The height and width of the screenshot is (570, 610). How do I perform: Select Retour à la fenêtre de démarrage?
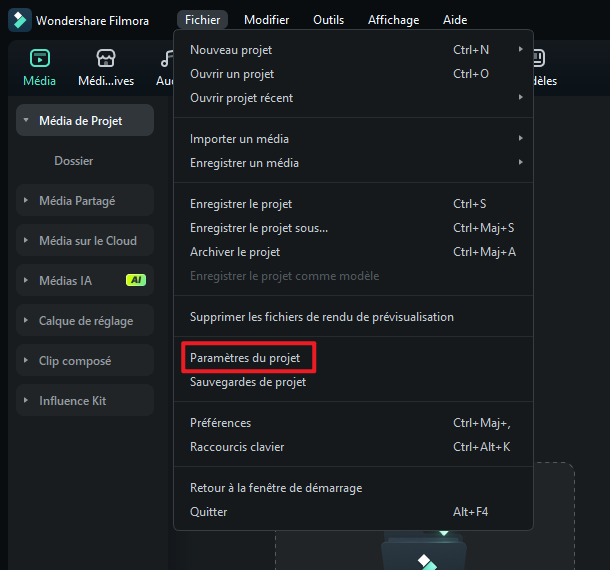point(353,488)
